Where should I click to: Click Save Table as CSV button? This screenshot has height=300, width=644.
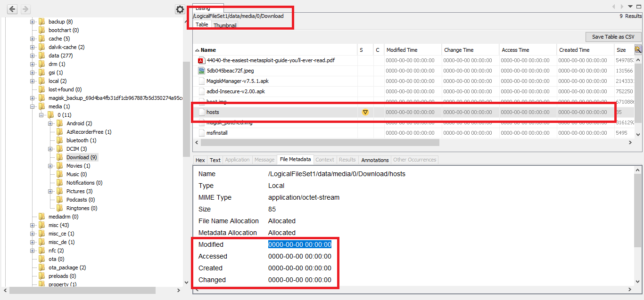tap(613, 37)
